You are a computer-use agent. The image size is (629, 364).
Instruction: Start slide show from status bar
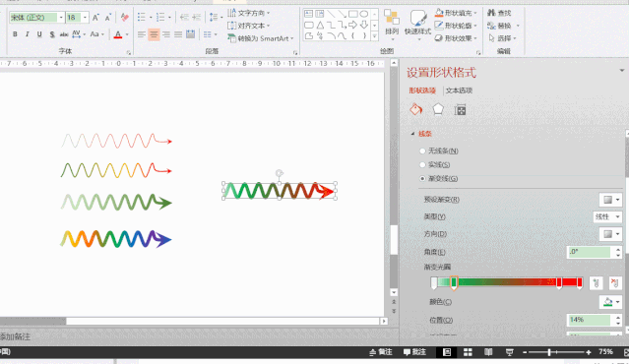coord(510,352)
